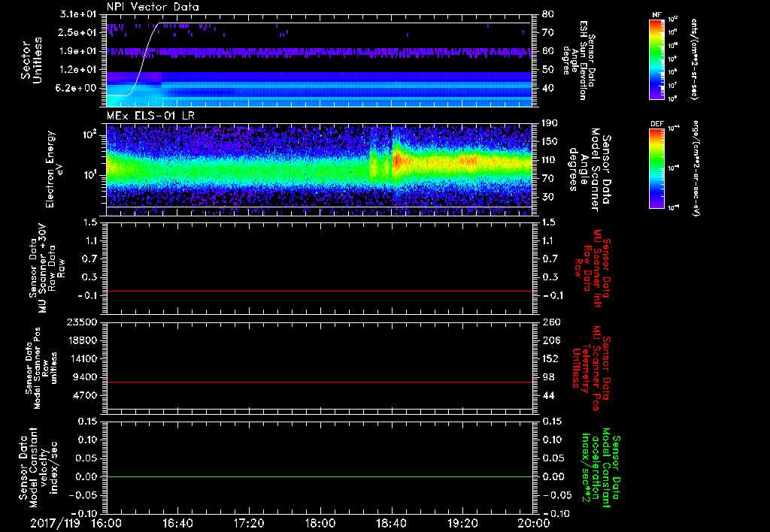This screenshot has height=532, width=770.
Task: Click the Sector Unitless axis label
Action: tap(31, 59)
